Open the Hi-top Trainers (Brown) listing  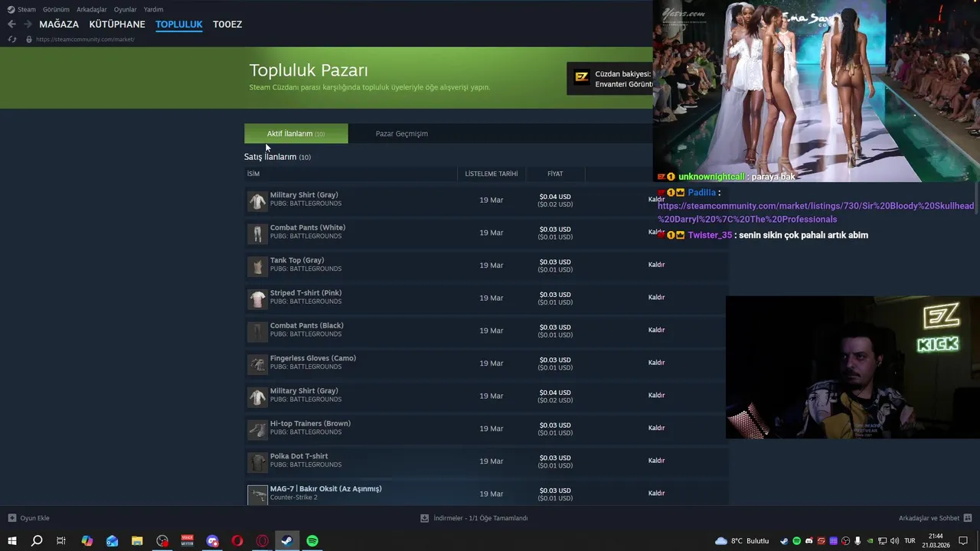point(310,423)
